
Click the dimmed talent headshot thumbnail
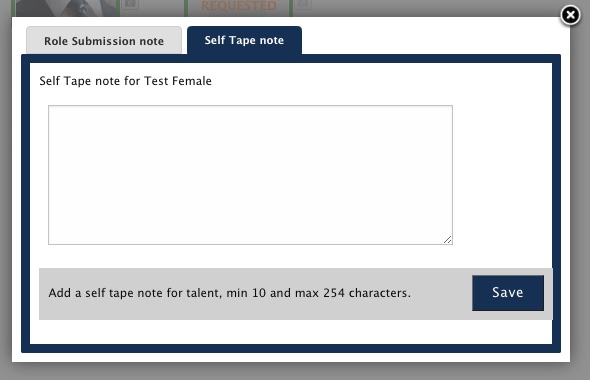pyautogui.click(x=66, y=8)
